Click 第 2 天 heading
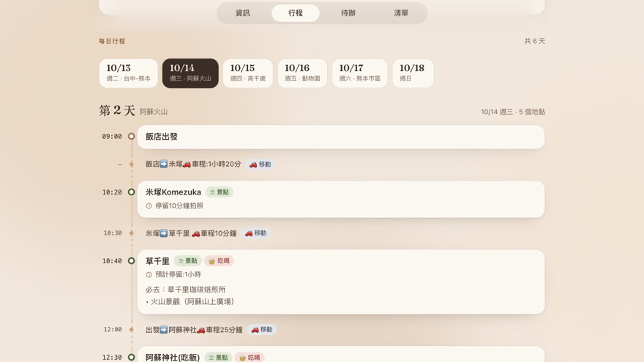The image size is (644, 362). coord(117,110)
